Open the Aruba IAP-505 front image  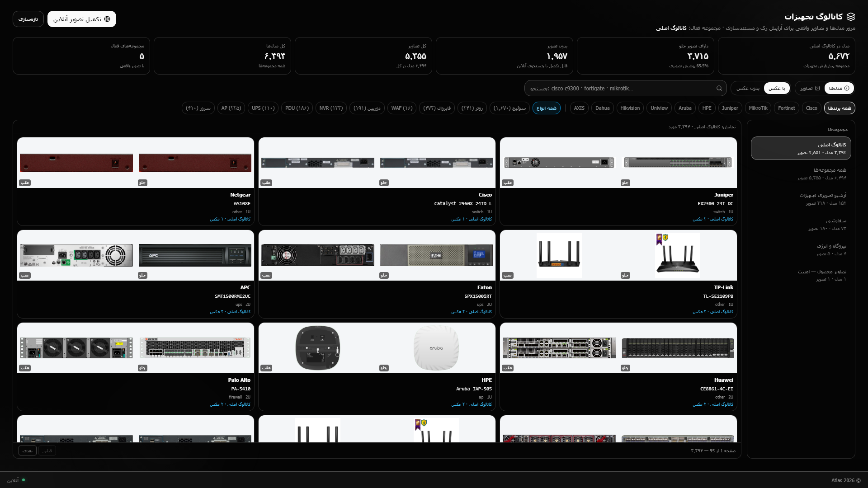(x=436, y=348)
